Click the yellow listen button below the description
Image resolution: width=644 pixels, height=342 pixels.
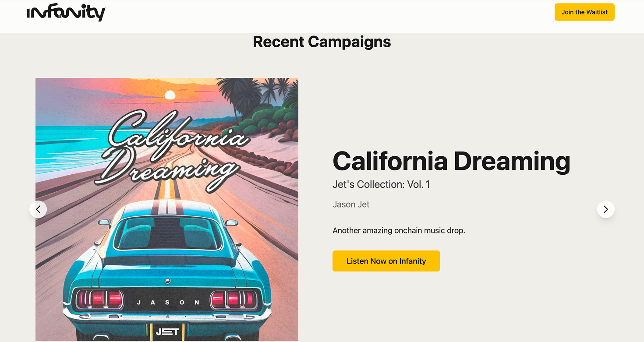click(x=386, y=261)
